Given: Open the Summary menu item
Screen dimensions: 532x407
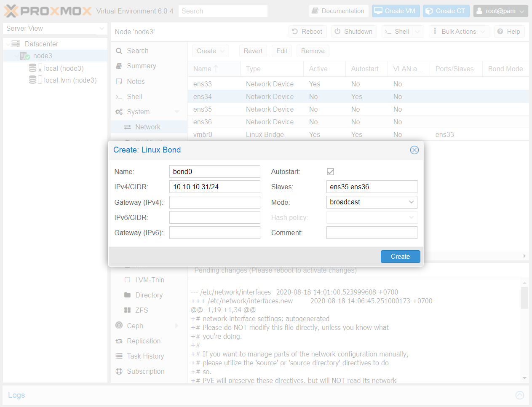Looking at the screenshot, I should click(x=149, y=66).
